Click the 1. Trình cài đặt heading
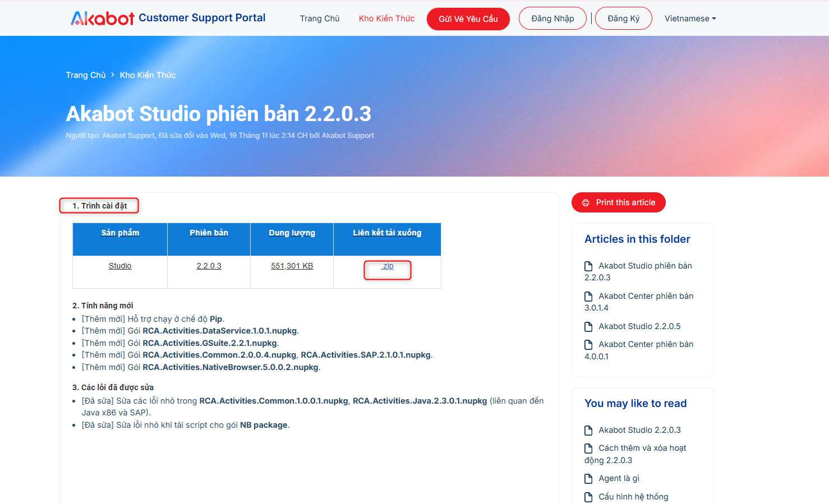The height and width of the screenshot is (504, 829). 99,206
